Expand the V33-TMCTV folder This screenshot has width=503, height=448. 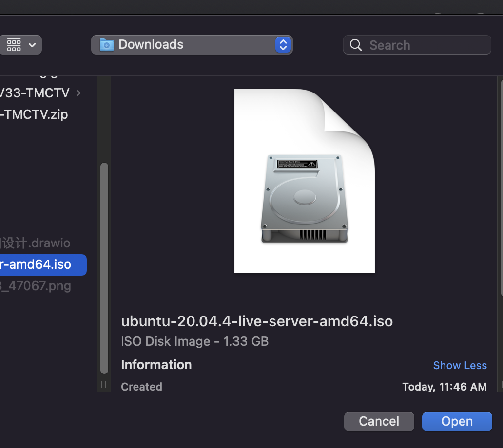tap(78, 93)
